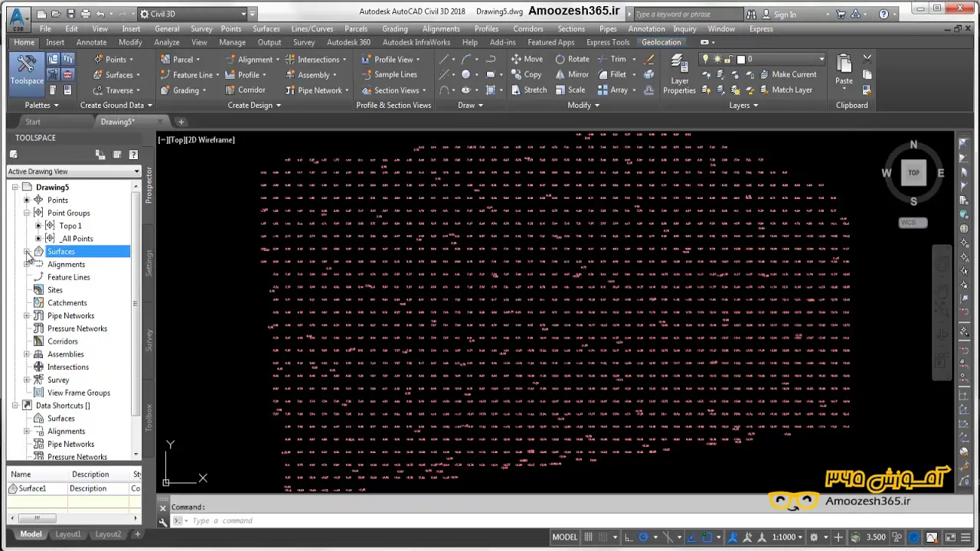Image resolution: width=980 pixels, height=551 pixels.
Task: Expand the Pipe Networks node under Drawing5
Action: coord(27,315)
